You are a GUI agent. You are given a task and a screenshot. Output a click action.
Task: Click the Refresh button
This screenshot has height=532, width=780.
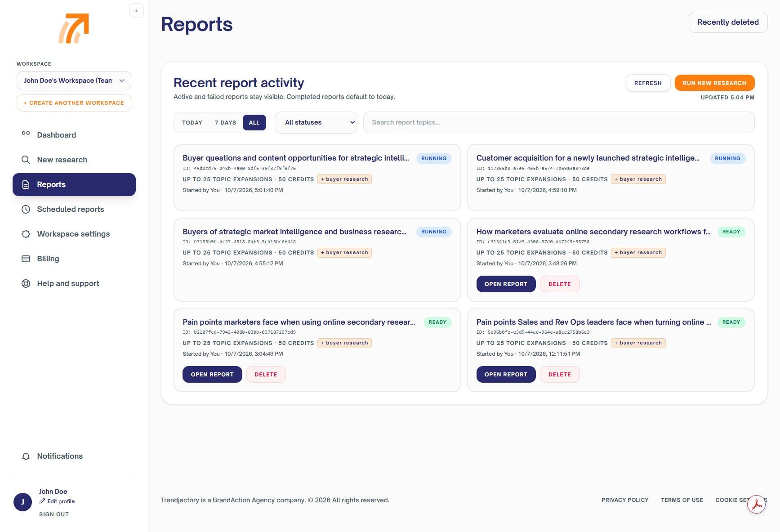tap(648, 83)
